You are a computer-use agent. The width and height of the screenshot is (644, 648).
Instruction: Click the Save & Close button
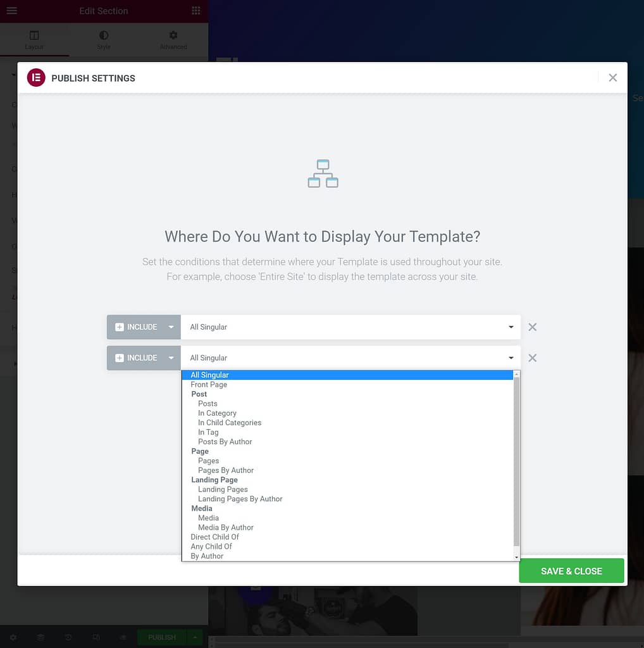[x=571, y=571]
